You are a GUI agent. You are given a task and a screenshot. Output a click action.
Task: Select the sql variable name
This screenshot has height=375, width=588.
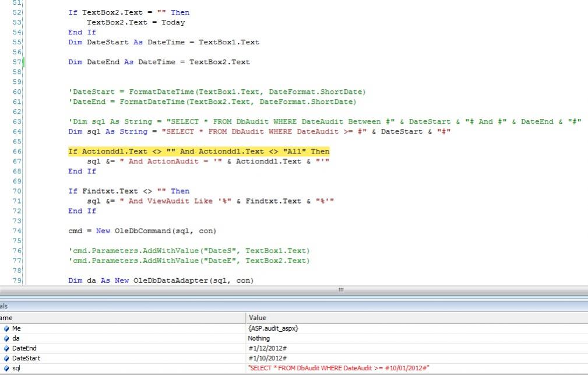click(x=16, y=368)
